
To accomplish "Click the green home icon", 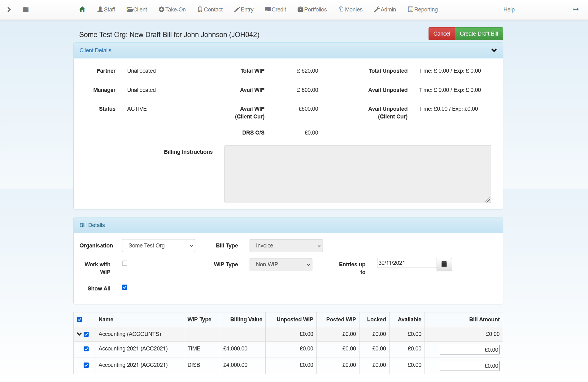I will click(82, 10).
